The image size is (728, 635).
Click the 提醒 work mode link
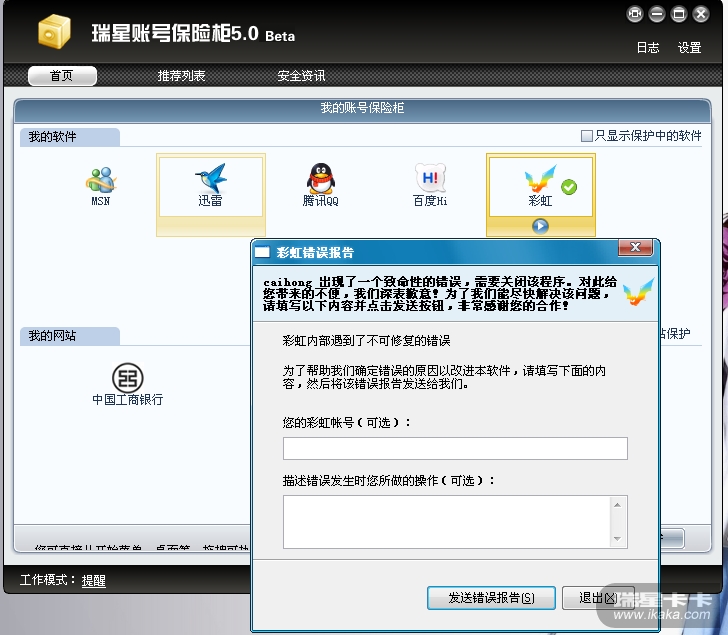94,580
